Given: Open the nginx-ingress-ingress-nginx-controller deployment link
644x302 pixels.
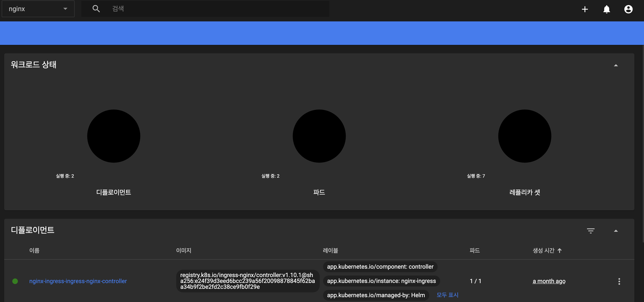Looking at the screenshot, I should coord(78,281).
